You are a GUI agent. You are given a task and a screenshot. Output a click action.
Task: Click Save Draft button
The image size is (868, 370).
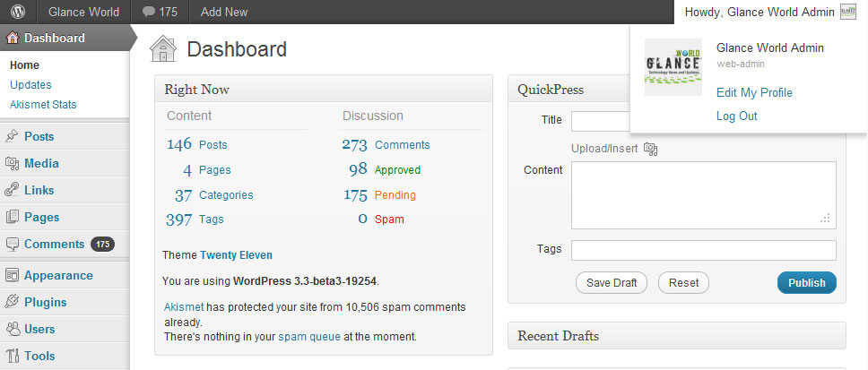tap(612, 282)
